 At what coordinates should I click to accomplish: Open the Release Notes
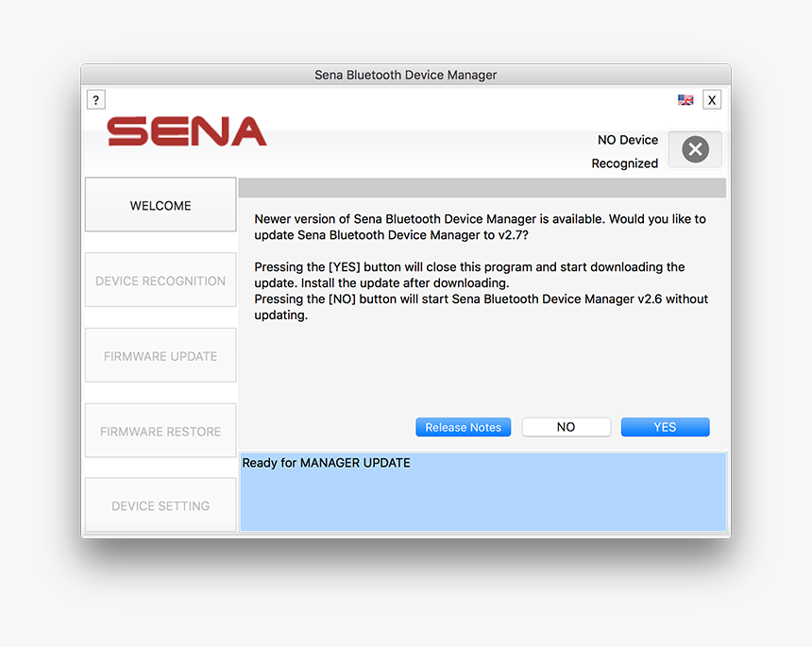pyautogui.click(x=463, y=427)
